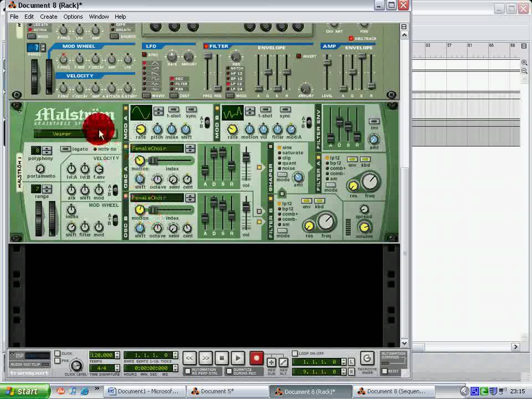Click the sequencer zoom in magnifier
Screen dimensions: 532x399
[524, 63]
